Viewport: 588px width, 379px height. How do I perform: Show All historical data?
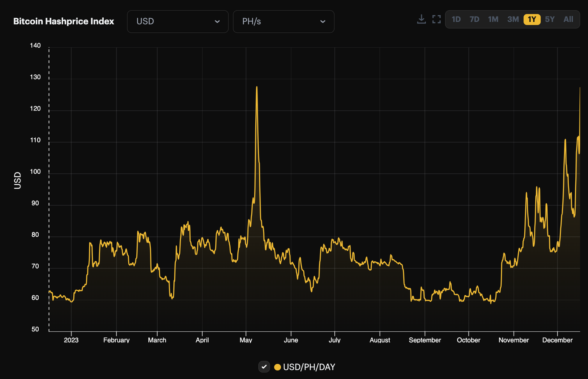pos(568,19)
